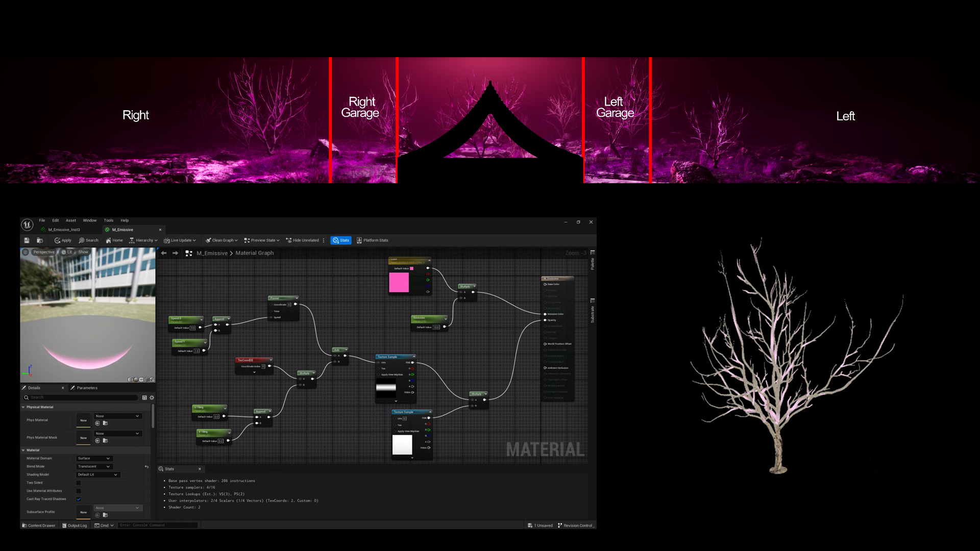This screenshot has width=980, height=551.
Task: Open the Shading Model dropdown
Action: coord(97,474)
